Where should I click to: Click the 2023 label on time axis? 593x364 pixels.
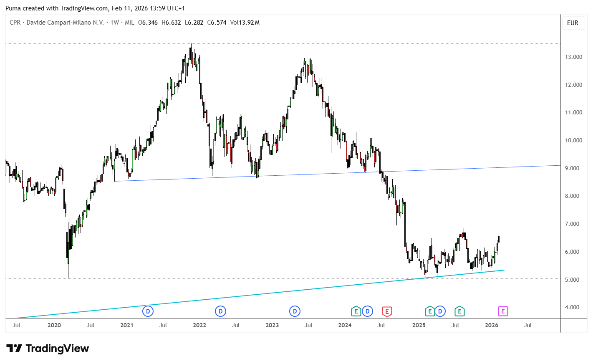(x=272, y=325)
